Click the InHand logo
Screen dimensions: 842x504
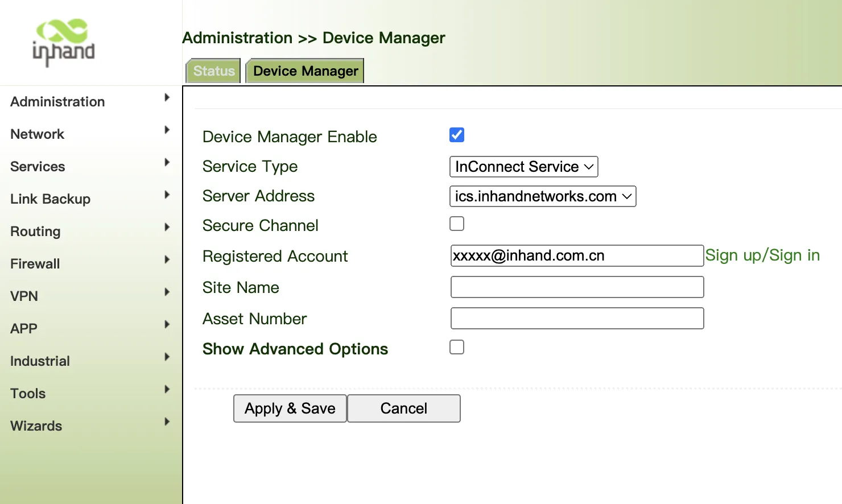pyautogui.click(x=64, y=43)
